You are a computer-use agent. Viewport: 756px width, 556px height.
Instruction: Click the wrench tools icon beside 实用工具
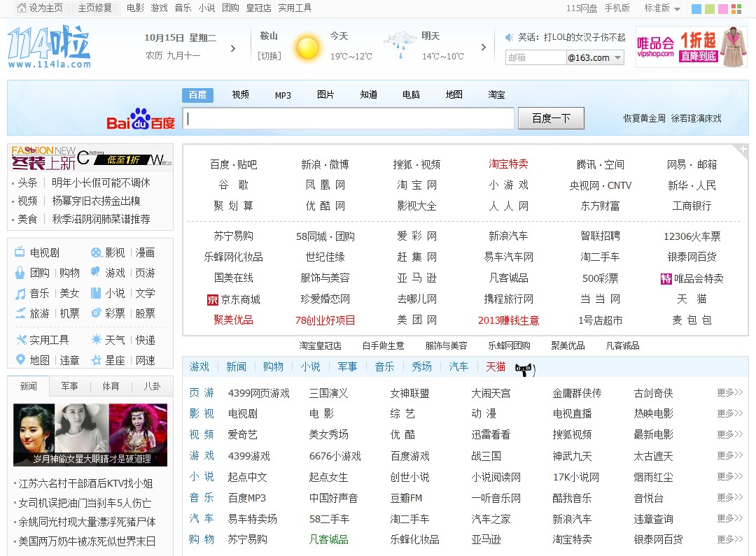[x=22, y=339]
